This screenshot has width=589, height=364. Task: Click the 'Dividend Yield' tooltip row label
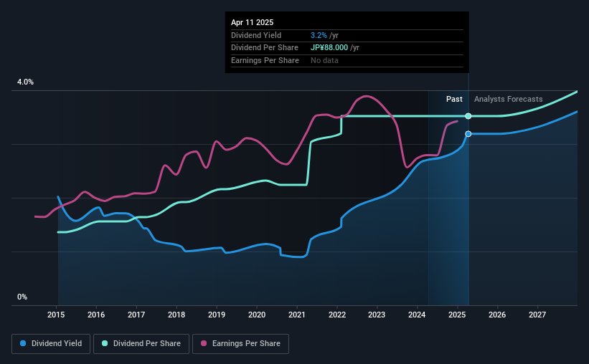(256, 35)
